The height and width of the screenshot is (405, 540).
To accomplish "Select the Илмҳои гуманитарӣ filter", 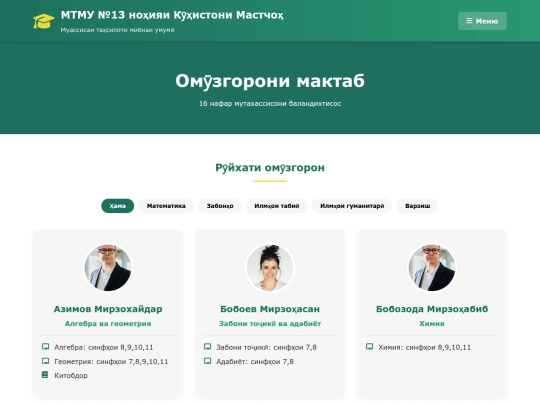I will [x=352, y=206].
